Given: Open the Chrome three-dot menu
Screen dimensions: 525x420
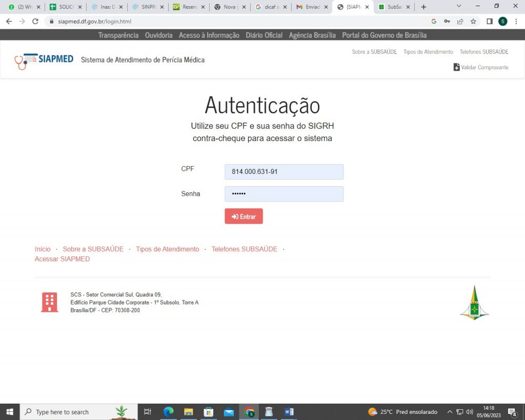Looking at the screenshot, I should pos(516,22).
